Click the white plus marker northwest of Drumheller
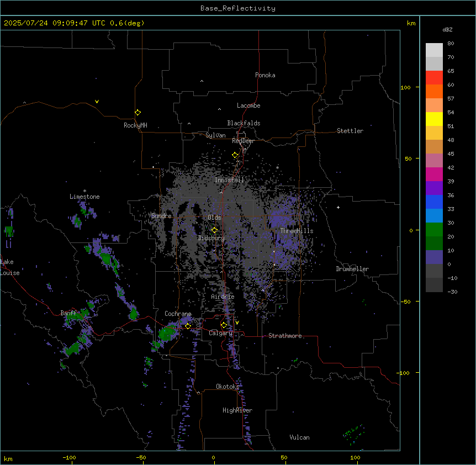 (x=338, y=207)
